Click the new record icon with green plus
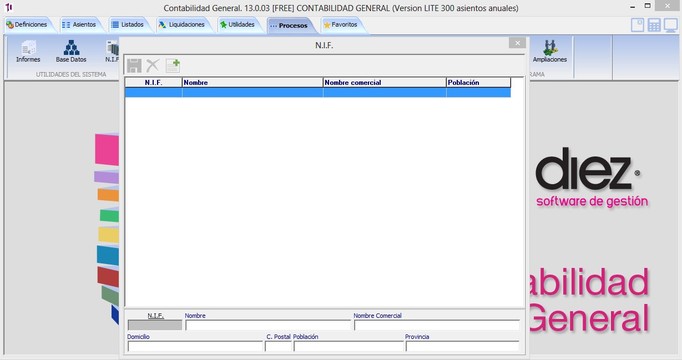This screenshot has height=360, width=682. coord(173,66)
